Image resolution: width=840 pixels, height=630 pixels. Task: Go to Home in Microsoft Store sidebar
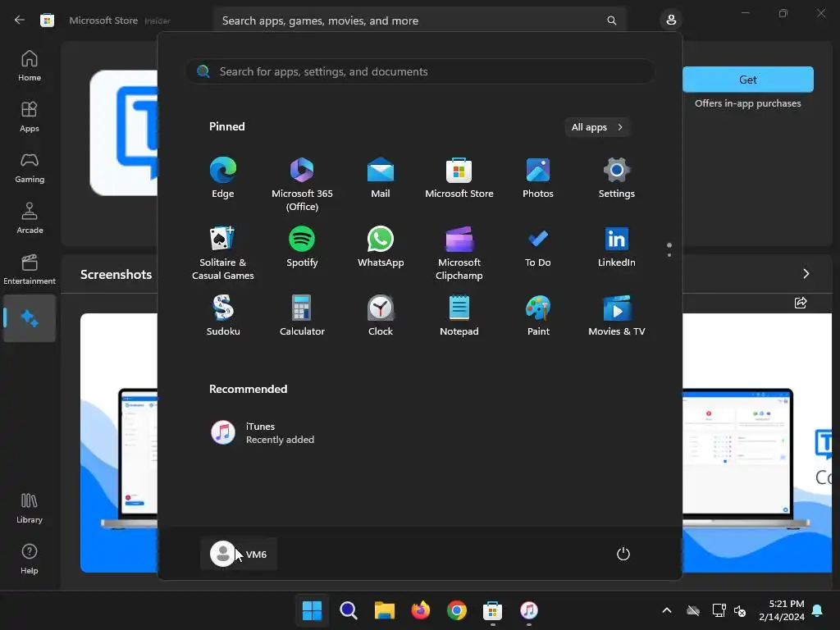(30, 66)
